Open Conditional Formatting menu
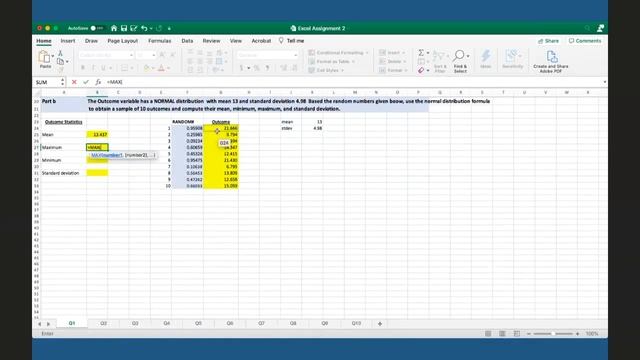Image resolution: width=640 pixels, height=360 pixels. (338, 53)
